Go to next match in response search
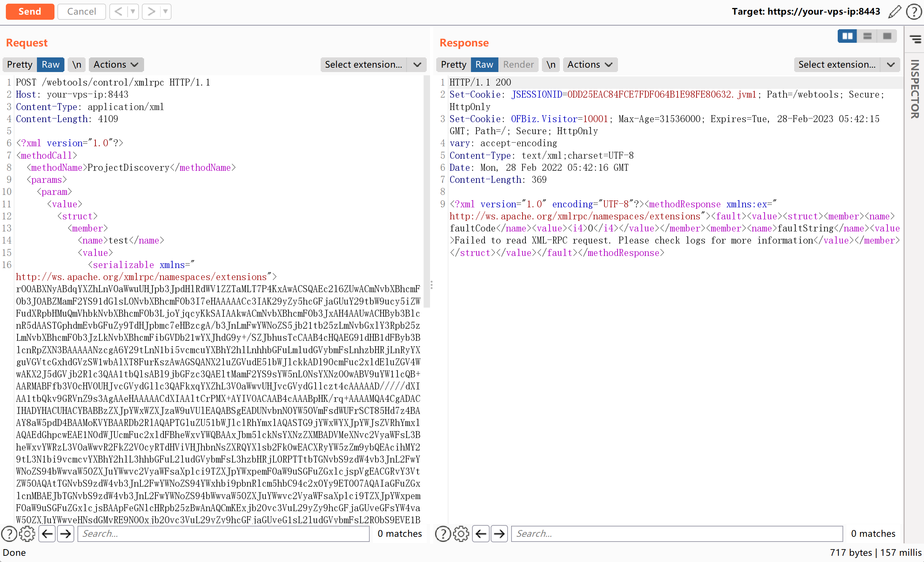This screenshot has width=924, height=562. 499,533
